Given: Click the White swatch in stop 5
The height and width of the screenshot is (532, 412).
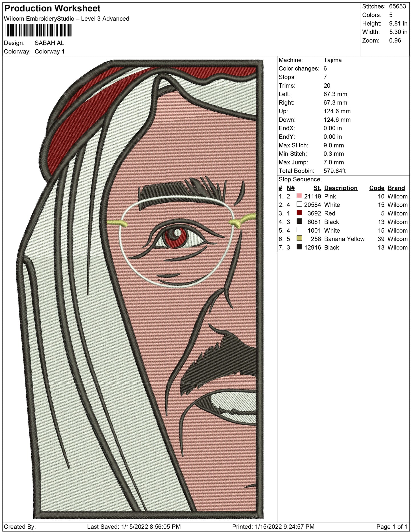Looking at the screenshot, I should 299,230.
